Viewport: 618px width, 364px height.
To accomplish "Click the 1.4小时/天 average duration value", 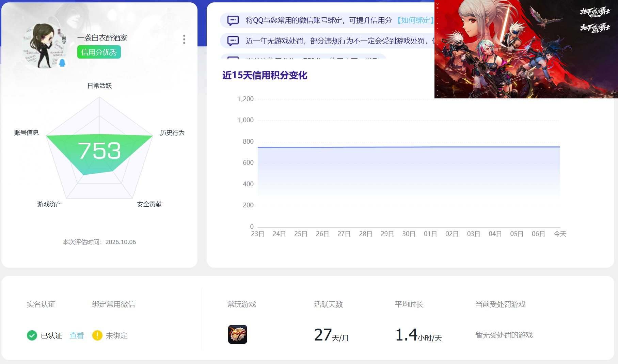I will (418, 335).
